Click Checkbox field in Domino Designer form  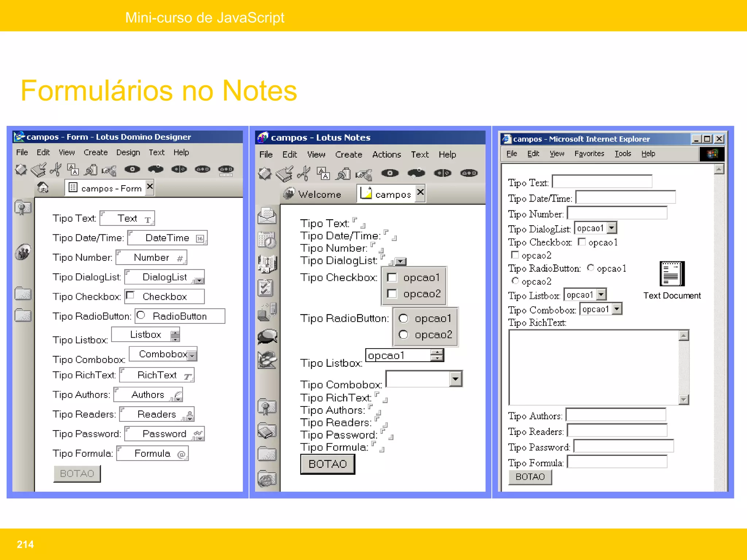[x=165, y=296]
